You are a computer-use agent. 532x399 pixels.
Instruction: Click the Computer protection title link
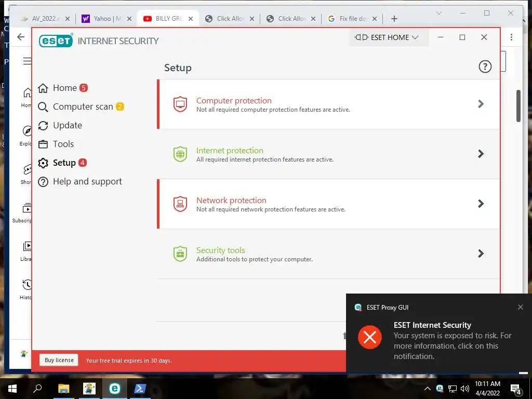(x=234, y=100)
